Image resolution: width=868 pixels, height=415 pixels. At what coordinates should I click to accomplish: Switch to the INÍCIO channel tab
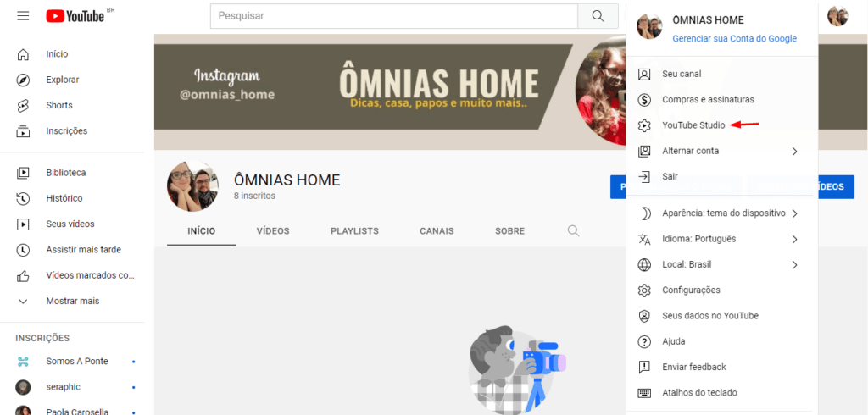point(202,230)
